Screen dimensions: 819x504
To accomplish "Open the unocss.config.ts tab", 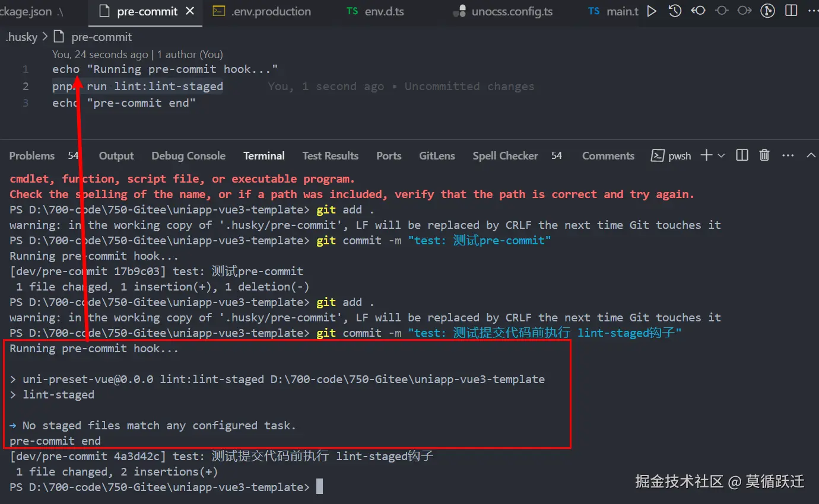I will [503, 11].
